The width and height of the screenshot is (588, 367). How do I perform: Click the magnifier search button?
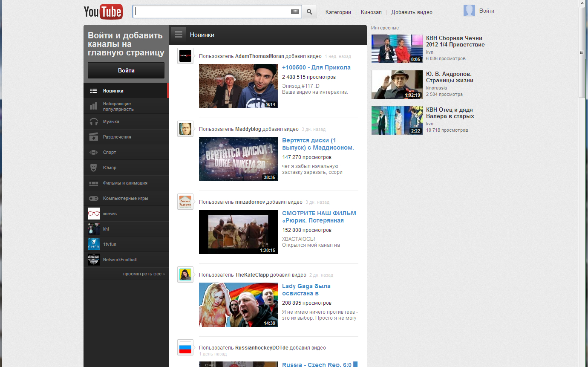point(310,12)
